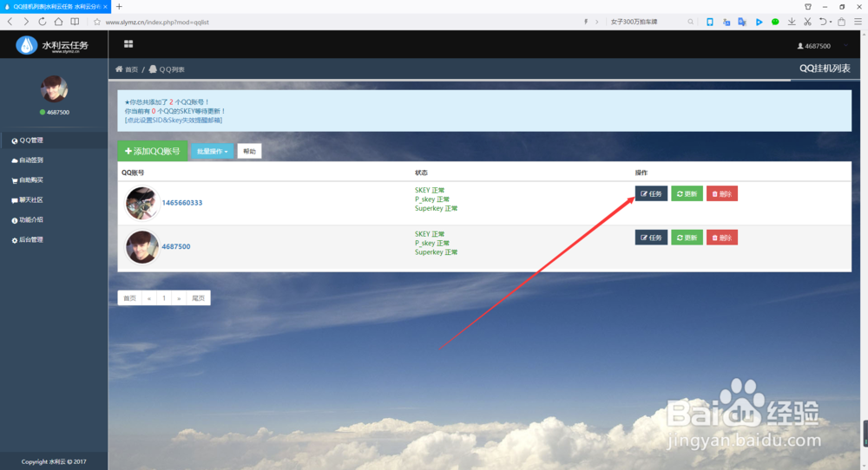Open QQ管理 in the sidebar
The image size is (868, 470).
[54, 140]
